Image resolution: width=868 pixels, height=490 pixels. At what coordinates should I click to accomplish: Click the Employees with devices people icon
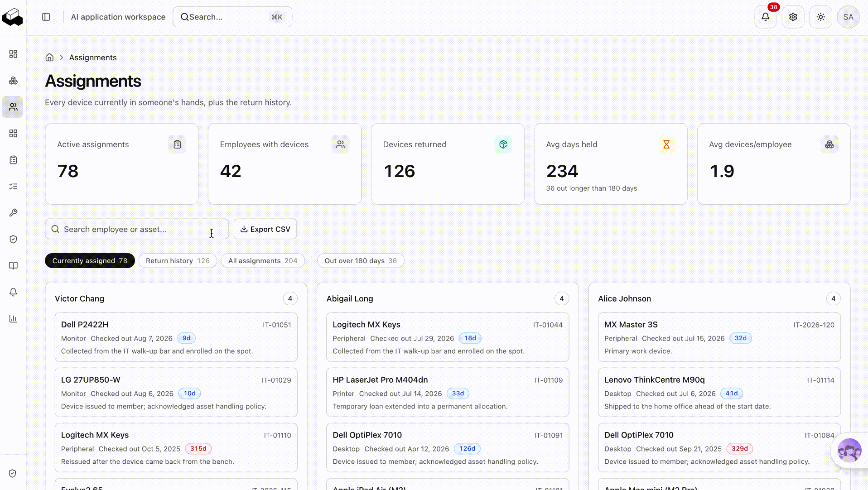point(340,144)
